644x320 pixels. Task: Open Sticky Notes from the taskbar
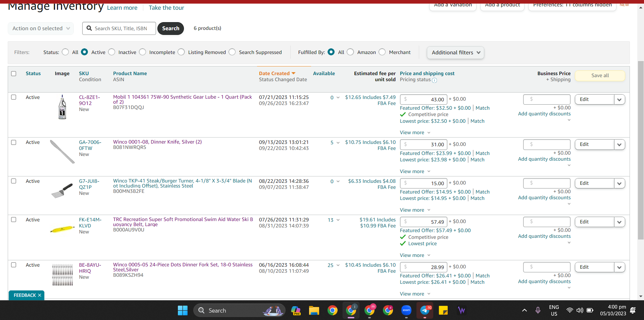443,310
